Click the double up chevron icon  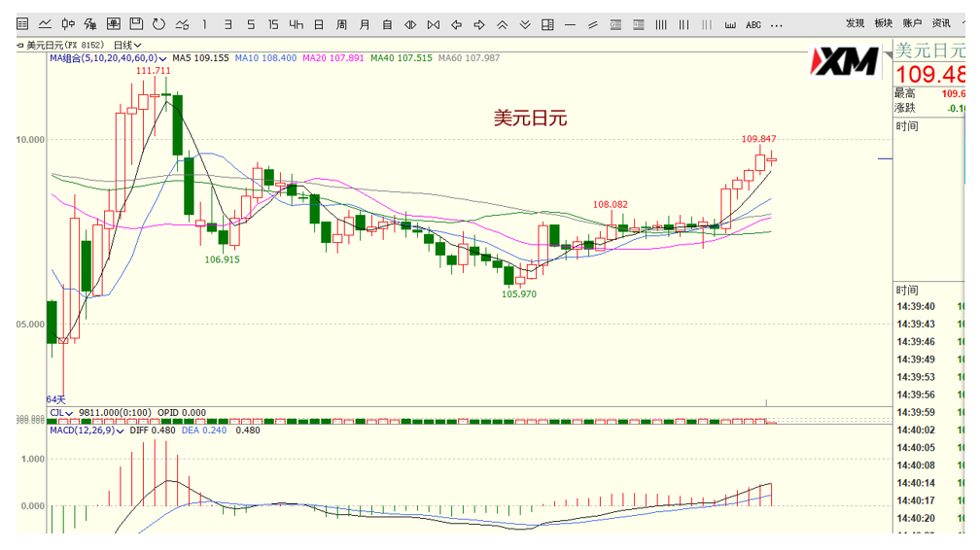(502, 24)
